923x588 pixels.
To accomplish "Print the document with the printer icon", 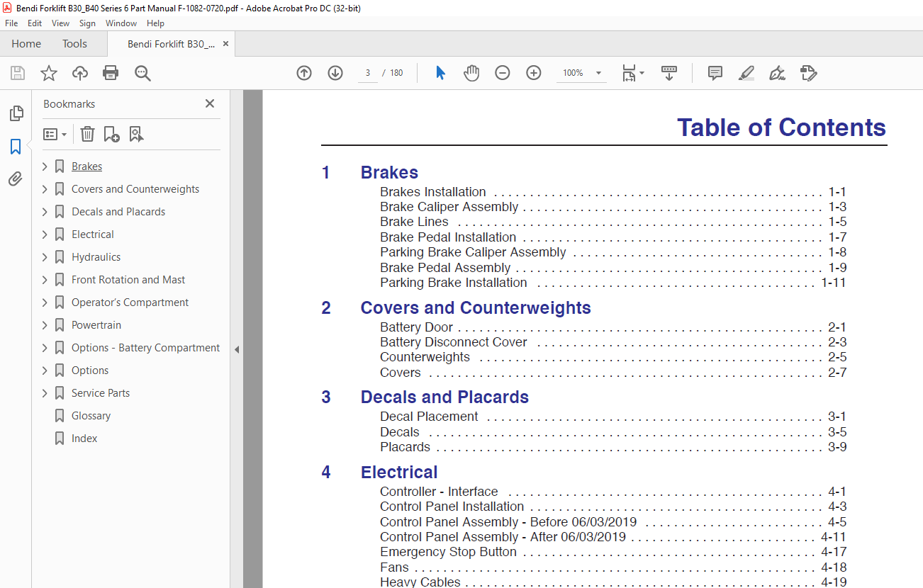I will click(111, 73).
